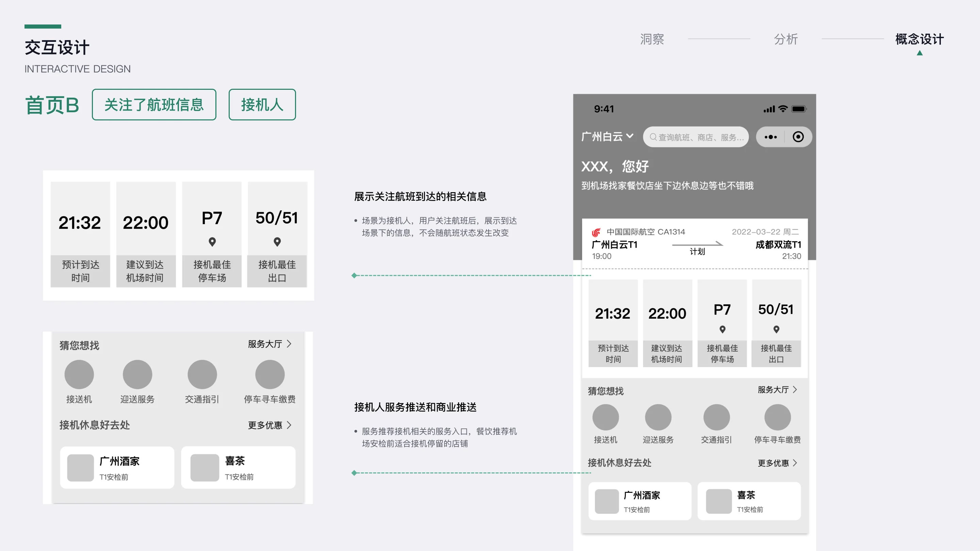
Task: Tap the location pin under P7 in left panel
Action: (212, 242)
